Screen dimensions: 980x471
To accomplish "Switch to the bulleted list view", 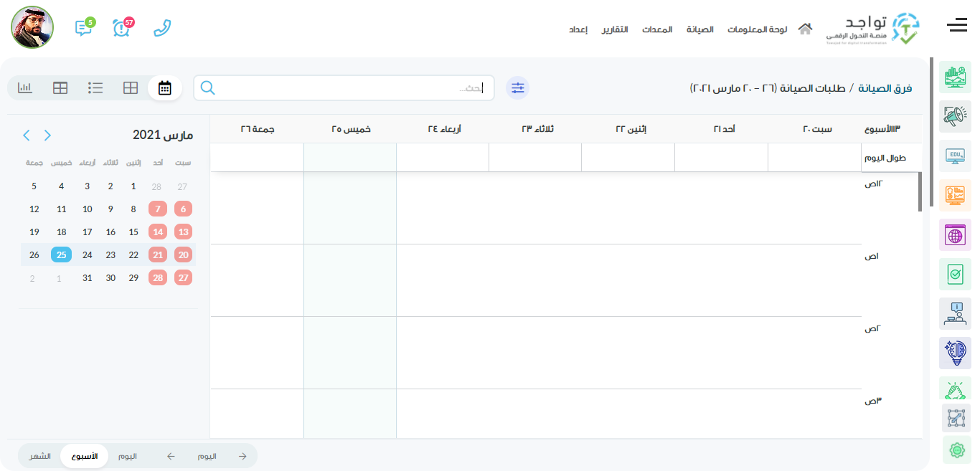I will tap(95, 88).
